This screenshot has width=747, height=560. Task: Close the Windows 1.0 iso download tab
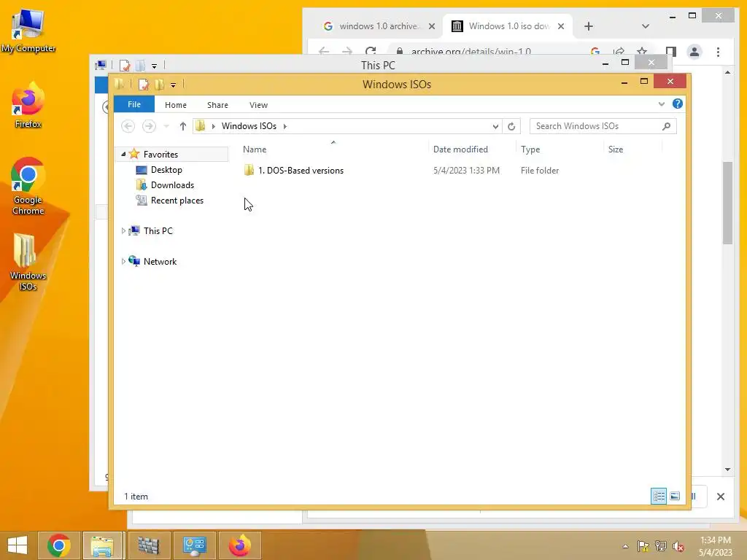(x=561, y=26)
